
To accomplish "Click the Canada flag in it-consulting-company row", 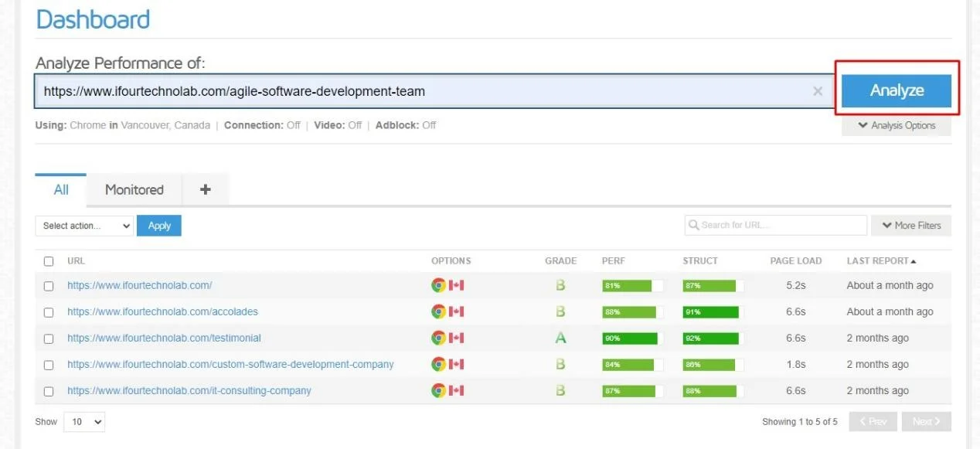I will point(457,390).
